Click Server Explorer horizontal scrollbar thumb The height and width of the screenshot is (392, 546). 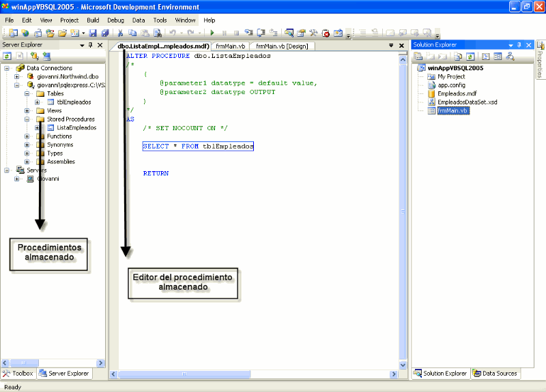[24, 363]
